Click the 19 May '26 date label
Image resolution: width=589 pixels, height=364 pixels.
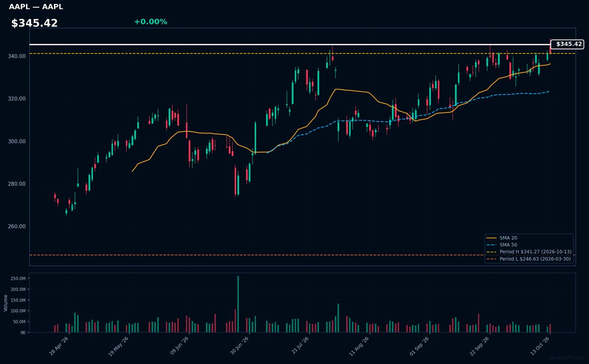coord(118,345)
